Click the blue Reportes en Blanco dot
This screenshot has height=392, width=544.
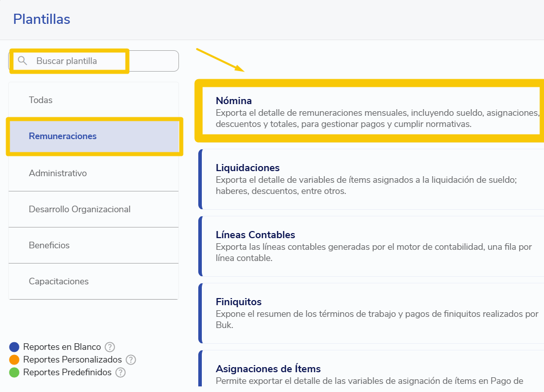14,347
